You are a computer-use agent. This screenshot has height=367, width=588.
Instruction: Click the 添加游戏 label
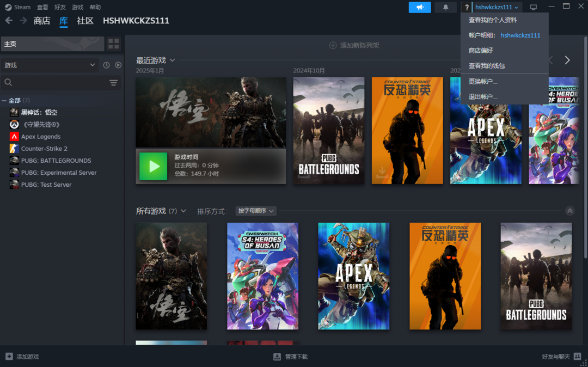27,357
